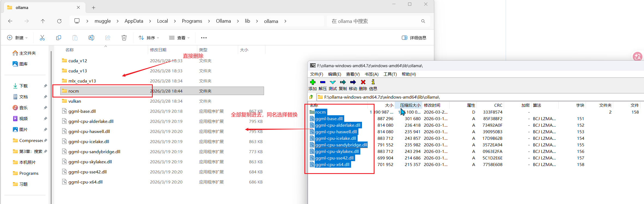Go up one folder in 7-Zip

(311, 97)
